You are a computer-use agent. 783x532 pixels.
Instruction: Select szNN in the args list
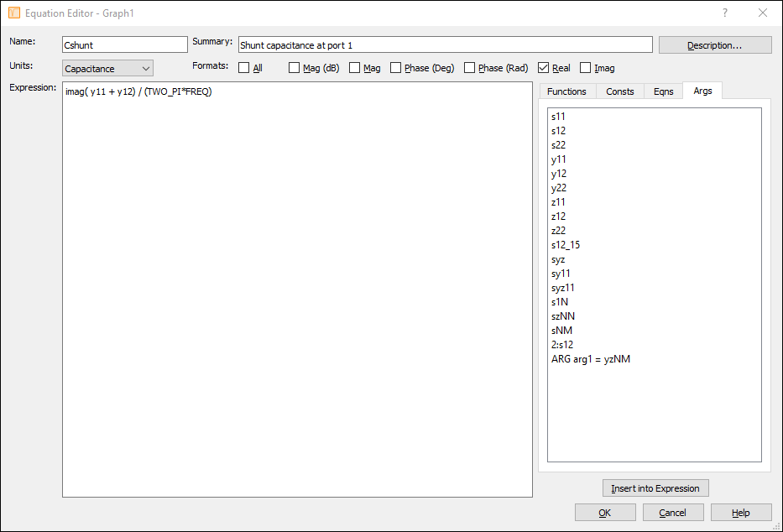coord(563,316)
